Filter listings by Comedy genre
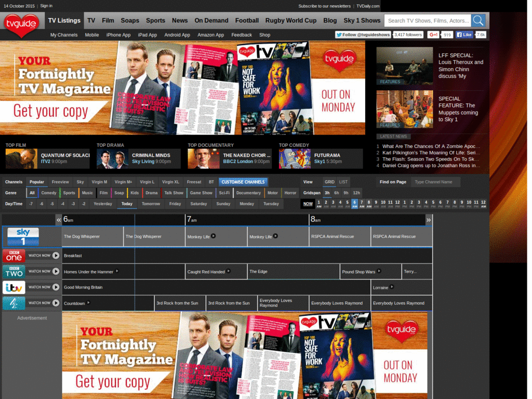Image resolution: width=532 pixels, height=399 pixels. click(48, 193)
